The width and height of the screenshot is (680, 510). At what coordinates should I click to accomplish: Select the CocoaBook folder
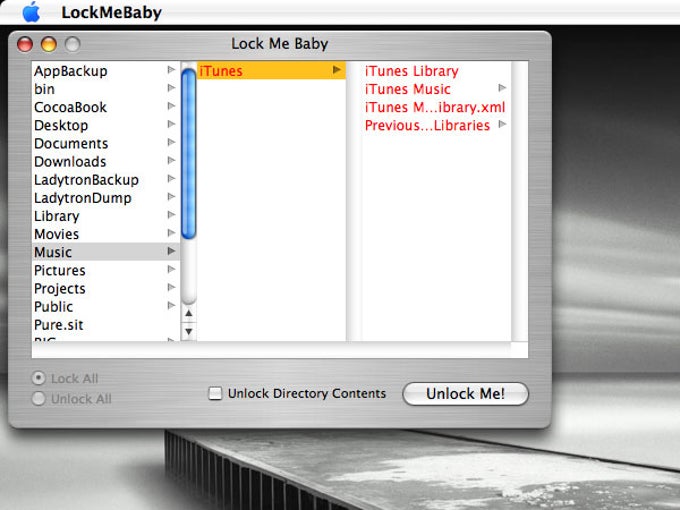pyautogui.click(x=106, y=107)
